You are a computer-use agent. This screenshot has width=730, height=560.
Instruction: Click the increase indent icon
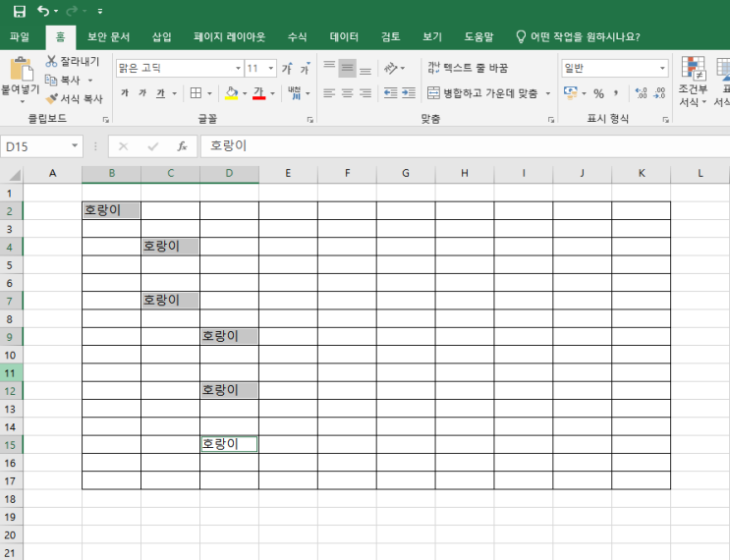[409, 93]
